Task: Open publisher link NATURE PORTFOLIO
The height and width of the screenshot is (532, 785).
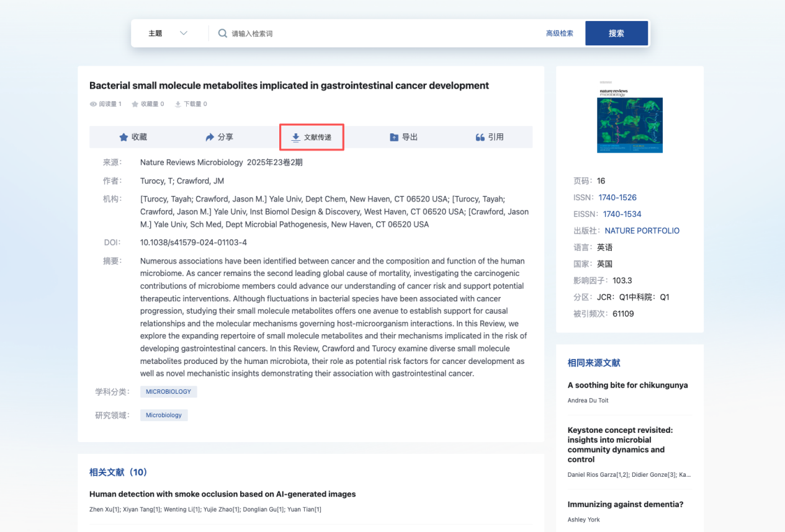Action: [x=642, y=231]
